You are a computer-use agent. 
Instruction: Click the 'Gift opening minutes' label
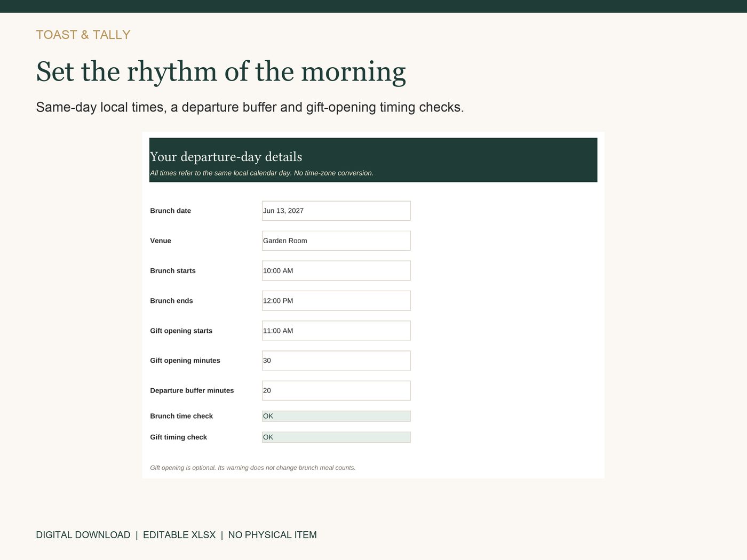click(185, 361)
